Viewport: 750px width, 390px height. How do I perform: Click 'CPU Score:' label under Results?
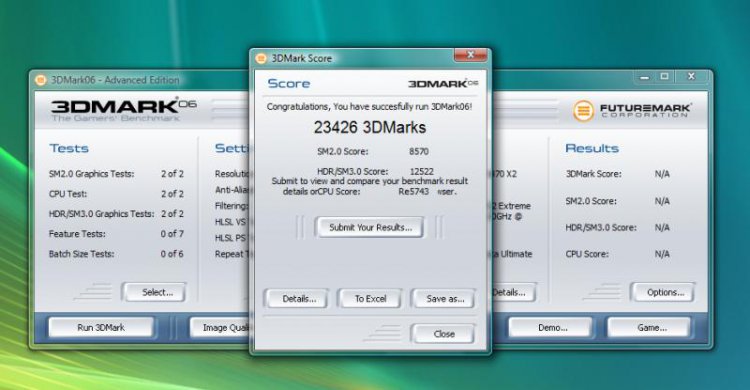pos(587,254)
